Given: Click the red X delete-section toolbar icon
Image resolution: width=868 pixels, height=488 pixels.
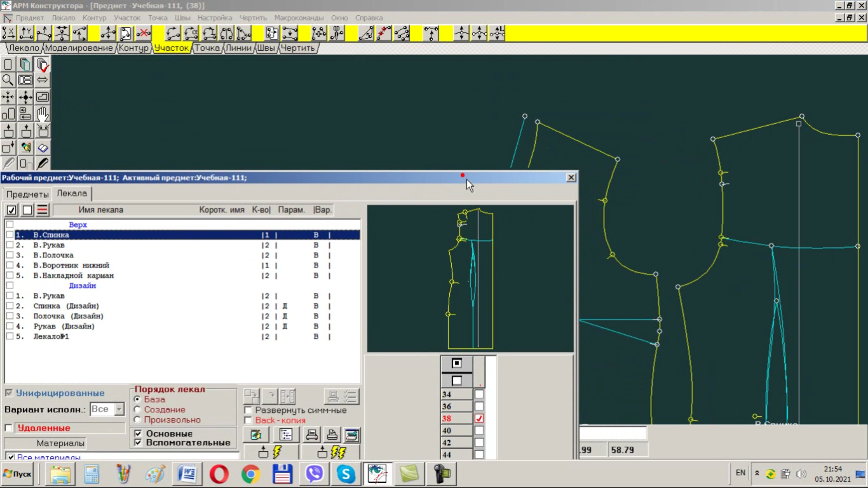Looking at the screenshot, I should (144, 33).
